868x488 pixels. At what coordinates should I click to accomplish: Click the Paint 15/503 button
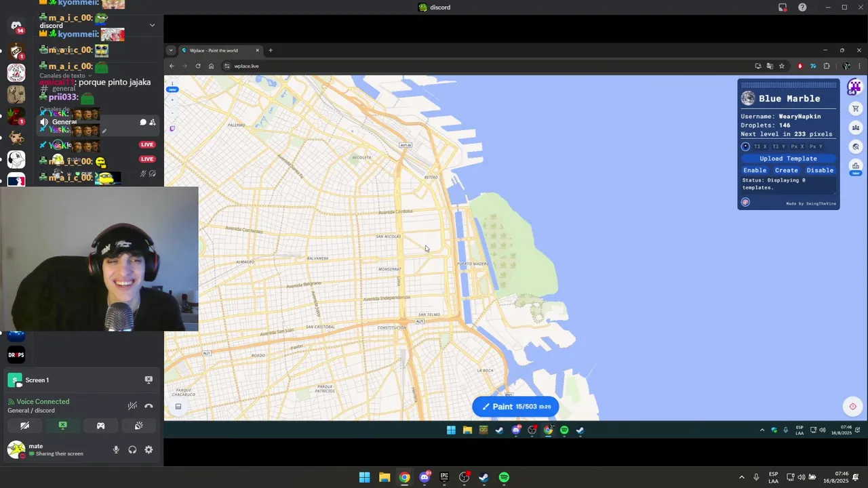[x=516, y=407]
